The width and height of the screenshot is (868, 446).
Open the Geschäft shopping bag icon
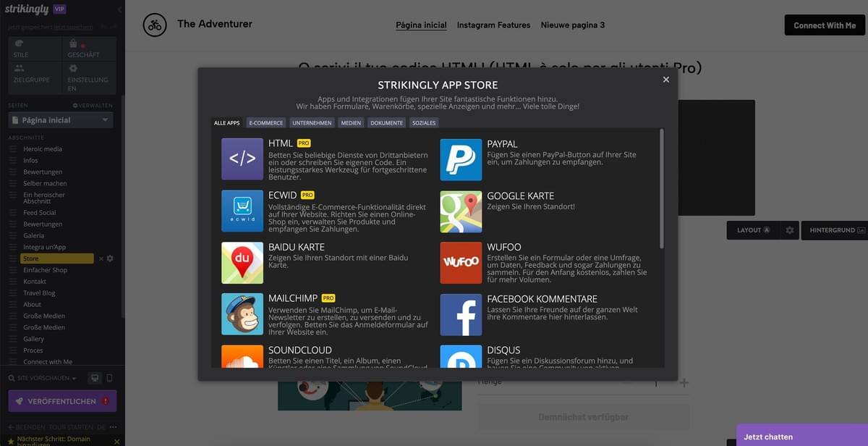tap(74, 43)
